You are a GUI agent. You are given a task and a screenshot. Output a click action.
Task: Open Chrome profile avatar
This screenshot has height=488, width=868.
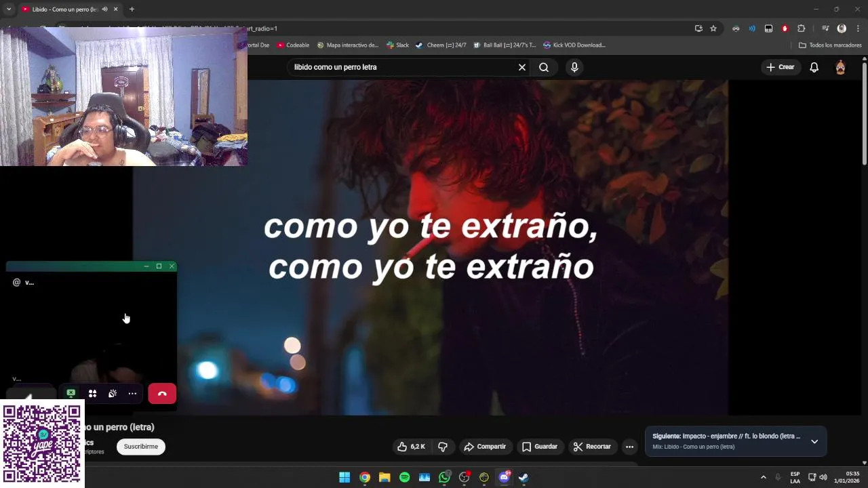842,28
